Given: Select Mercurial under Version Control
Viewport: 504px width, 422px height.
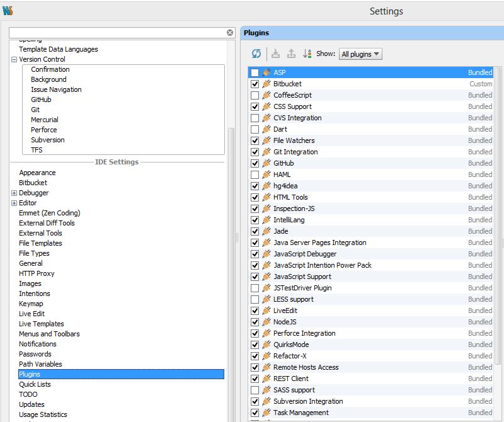Looking at the screenshot, I should point(45,120).
